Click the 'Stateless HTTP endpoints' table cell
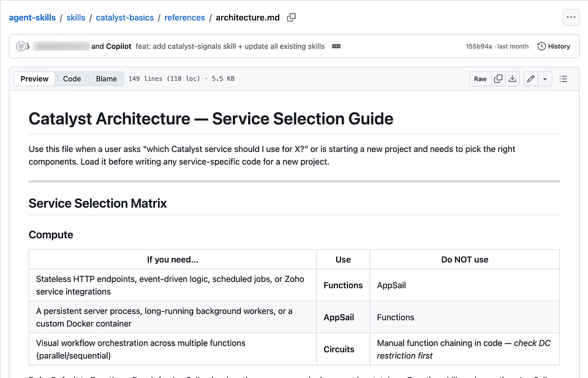The image size is (588, 378). click(173, 285)
